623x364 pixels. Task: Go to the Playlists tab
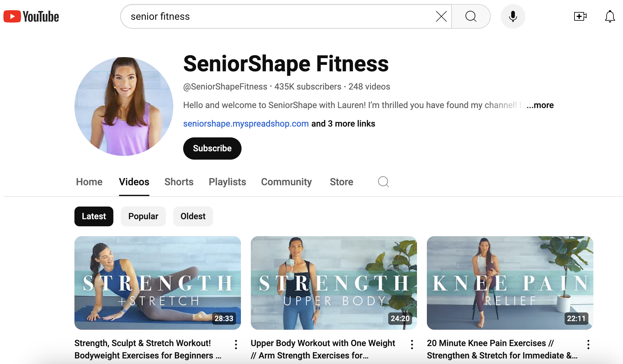pos(227,182)
